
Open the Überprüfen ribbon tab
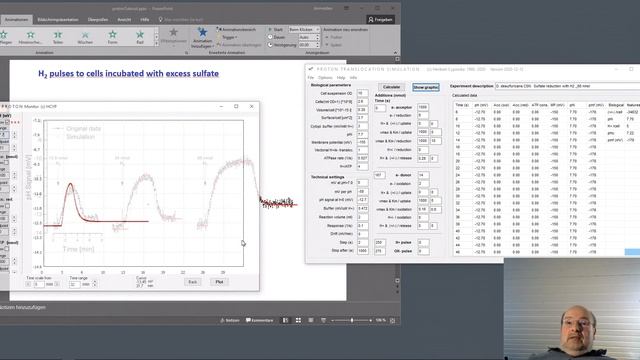pos(98,20)
